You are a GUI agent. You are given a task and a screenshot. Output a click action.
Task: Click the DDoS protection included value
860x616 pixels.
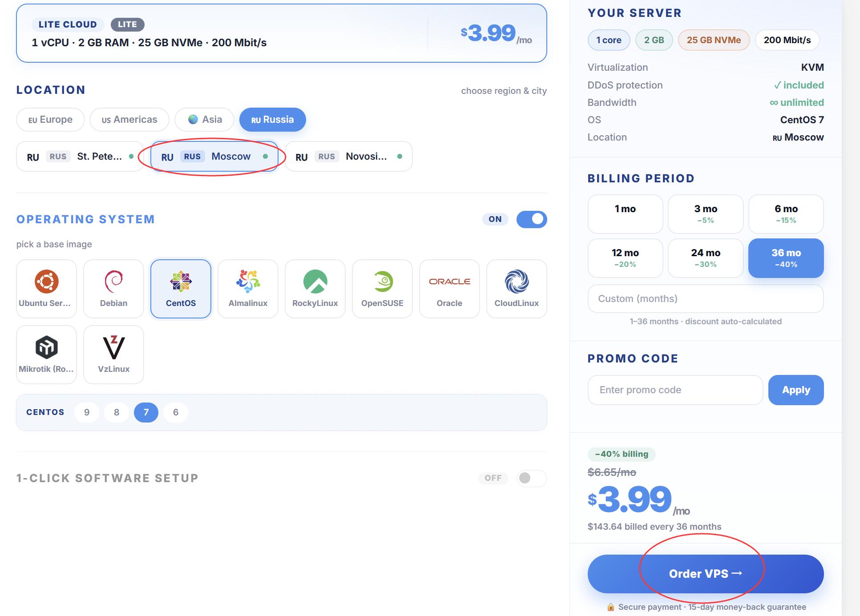(799, 85)
